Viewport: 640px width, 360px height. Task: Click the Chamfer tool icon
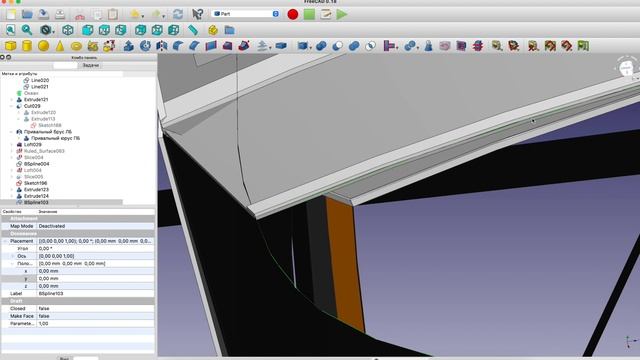(x=194, y=46)
